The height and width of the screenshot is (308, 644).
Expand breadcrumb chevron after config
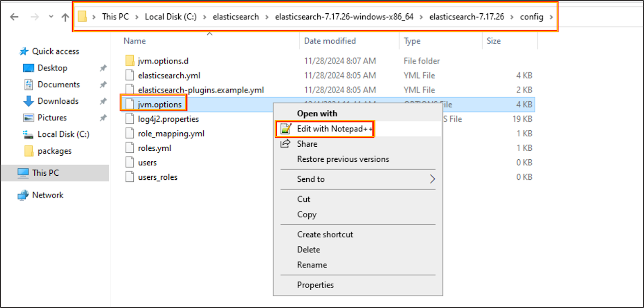[551, 17]
